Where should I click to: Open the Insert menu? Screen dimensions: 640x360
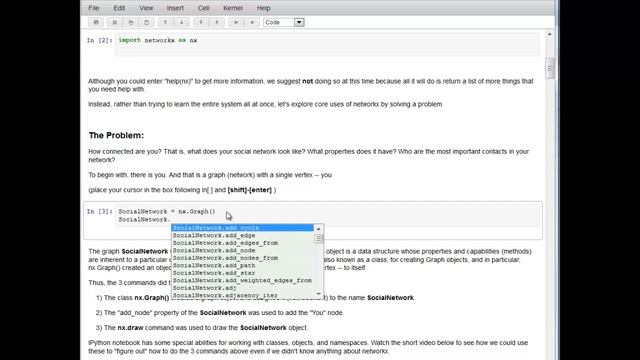tap(175, 8)
